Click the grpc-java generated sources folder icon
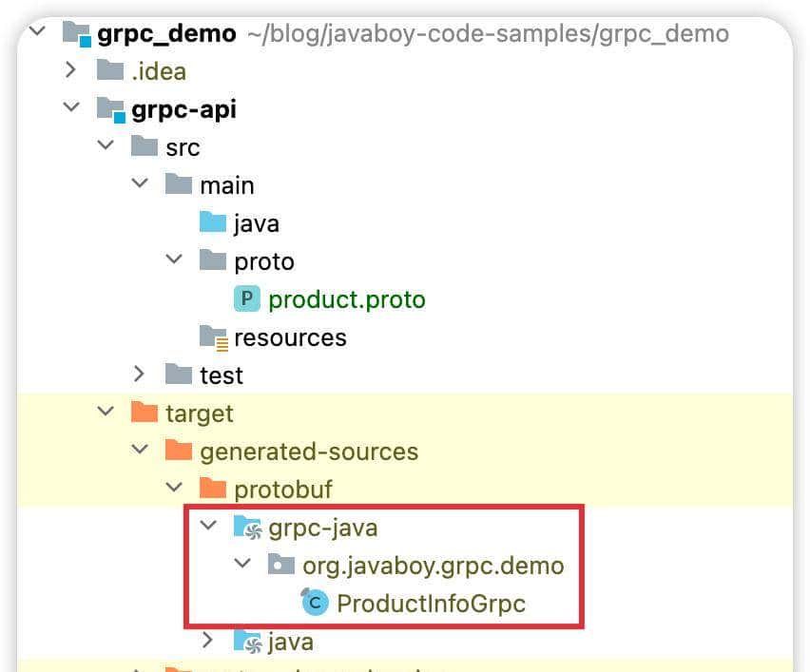 tap(247, 528)
